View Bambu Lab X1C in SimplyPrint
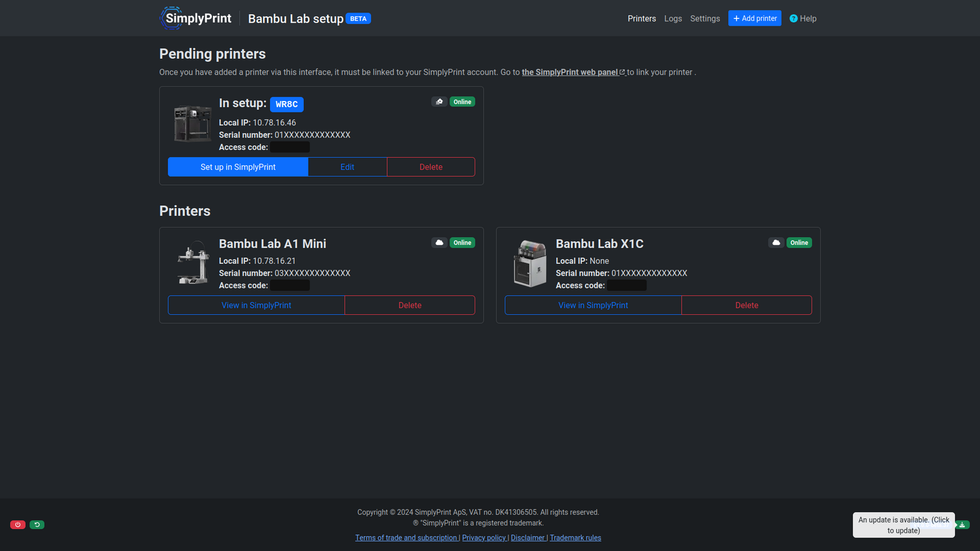This screenshot has width=980, height=551. (594, 305)
